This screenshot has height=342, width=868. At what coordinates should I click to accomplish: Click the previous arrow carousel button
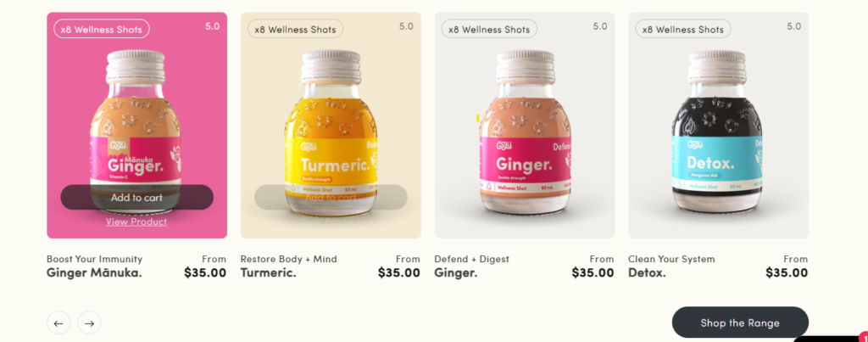pyautogui.click(x=58, y=322)
